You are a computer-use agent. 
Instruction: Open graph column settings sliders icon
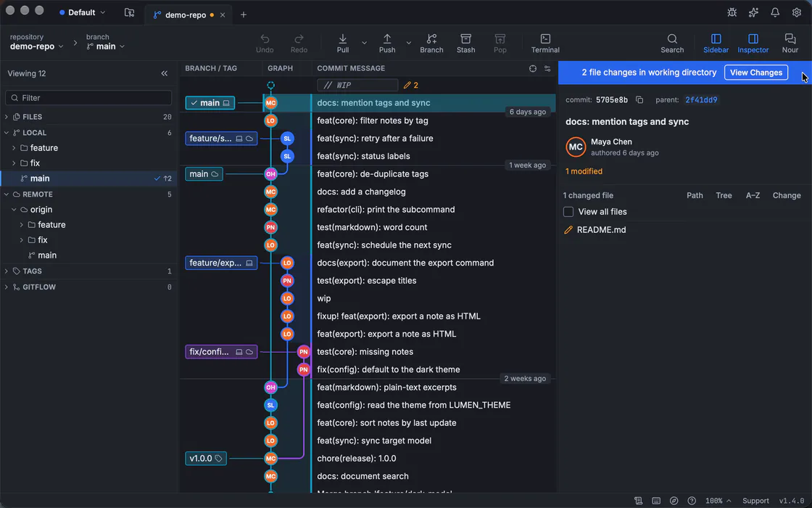(x=547, y=68)
